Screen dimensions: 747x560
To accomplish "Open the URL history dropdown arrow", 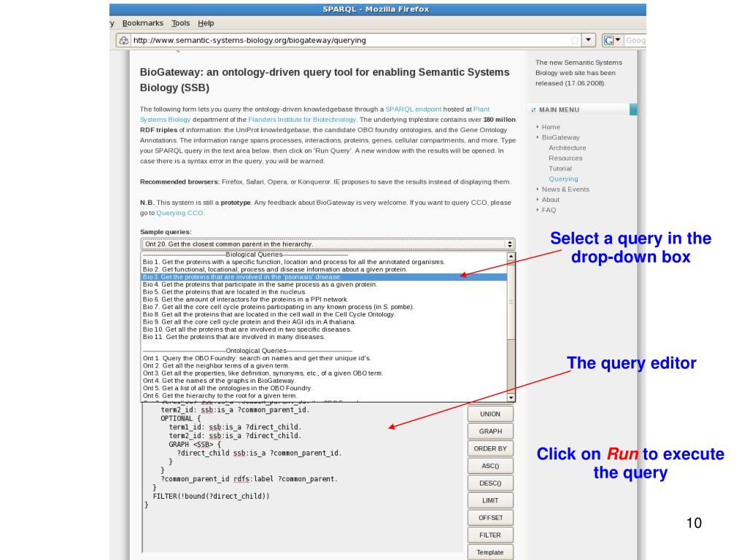I will click(x=589, y=40).
